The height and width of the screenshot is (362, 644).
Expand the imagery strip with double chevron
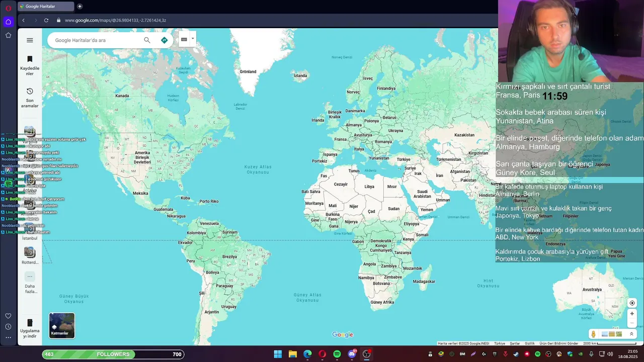pos(631,334)
